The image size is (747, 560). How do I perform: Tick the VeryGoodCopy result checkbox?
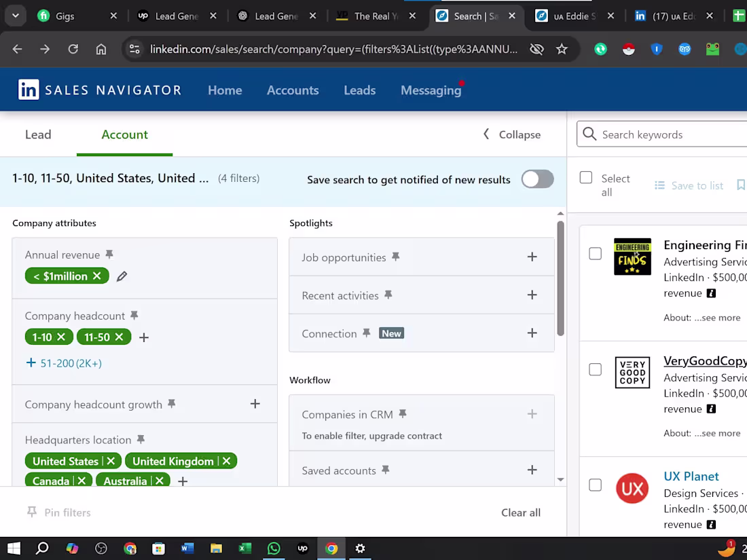595,369
